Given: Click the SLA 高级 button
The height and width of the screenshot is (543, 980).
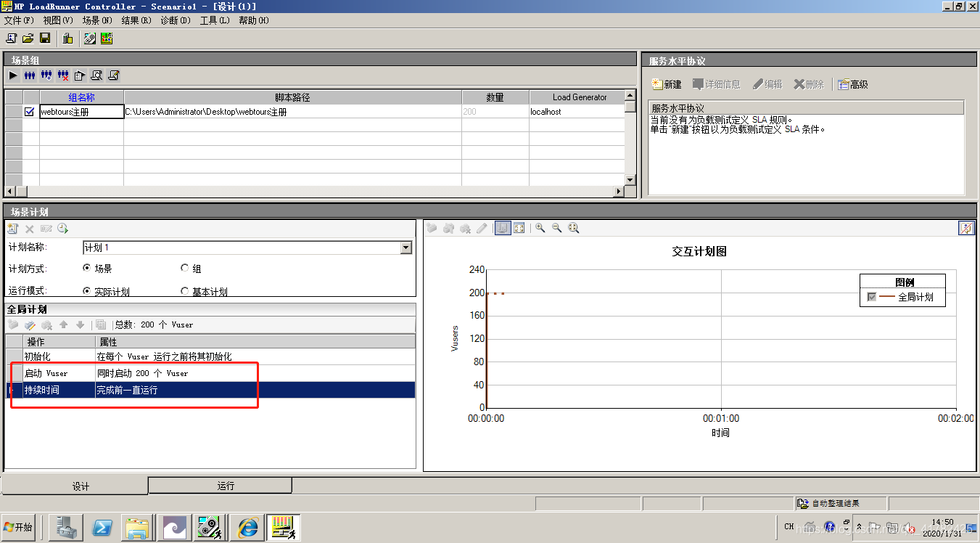Looking at the screenshot, I should pos(853,84).
